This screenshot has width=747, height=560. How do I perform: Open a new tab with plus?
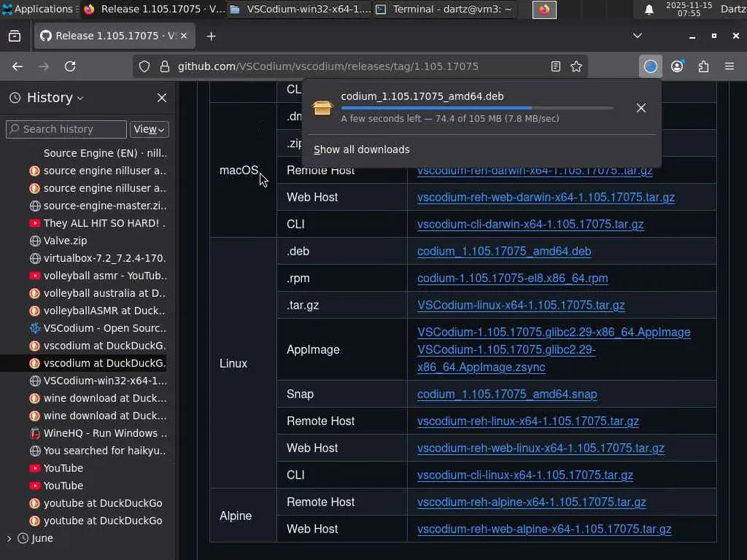[x=211, y=36]
